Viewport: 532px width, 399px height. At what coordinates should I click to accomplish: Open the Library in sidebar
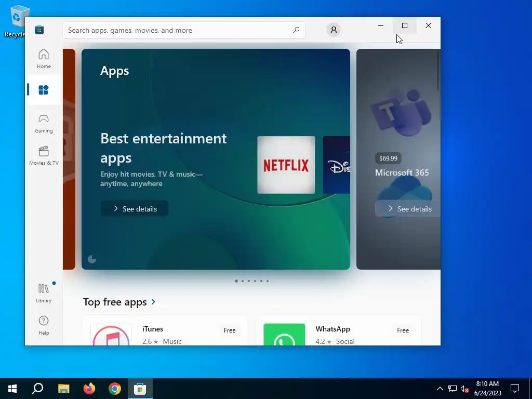(x=44, y=293)
